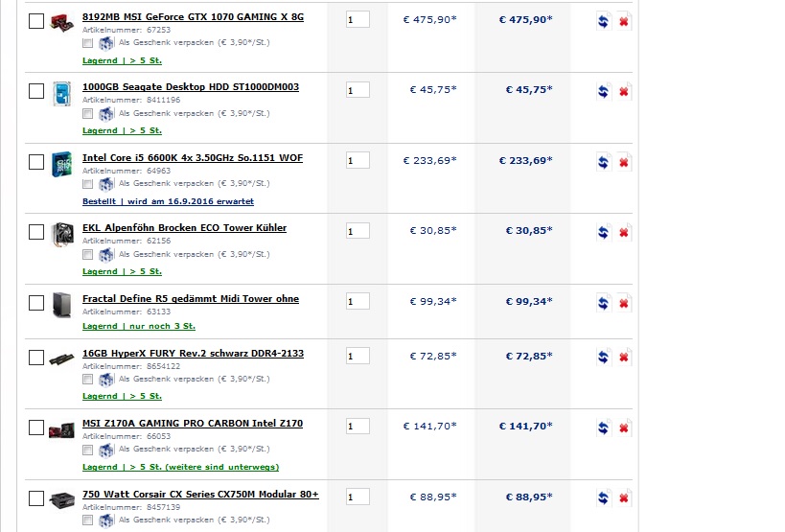The height and width of the screenshot is (532, 785).
Task: Open EKL Alpenföhn Brocken ECO product page
Action: pos(184,227)
